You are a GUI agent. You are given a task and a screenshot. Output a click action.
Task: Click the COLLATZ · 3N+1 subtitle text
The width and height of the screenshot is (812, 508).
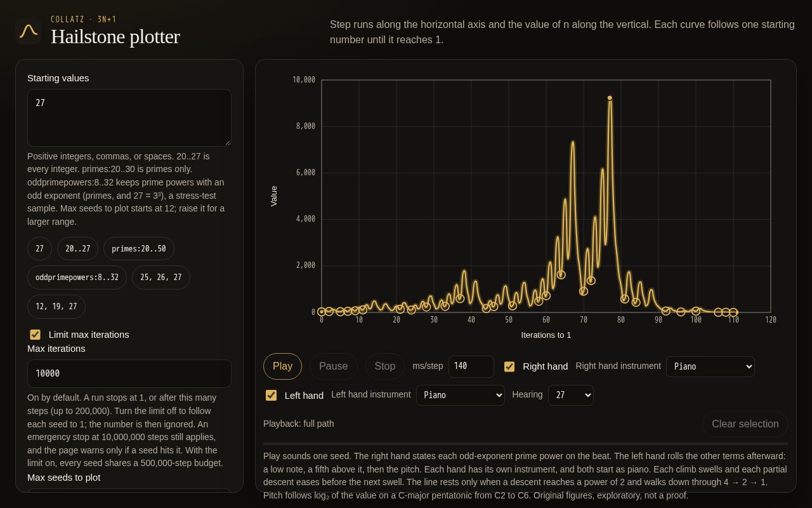pyautogui.click(x=83, y=19)
